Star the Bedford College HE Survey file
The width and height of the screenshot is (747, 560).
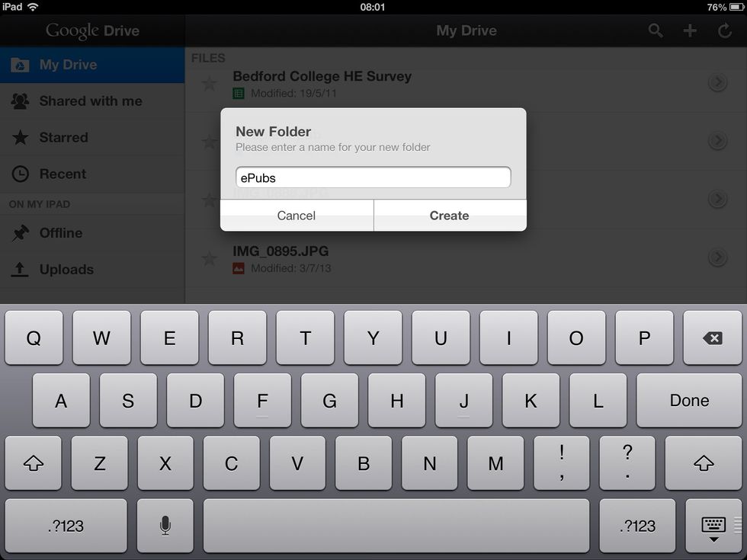[209, 85]
